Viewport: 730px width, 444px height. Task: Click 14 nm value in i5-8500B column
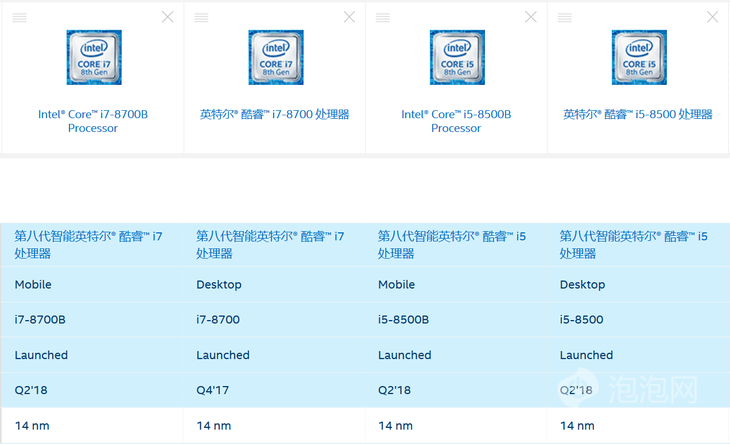pos(395,425)
